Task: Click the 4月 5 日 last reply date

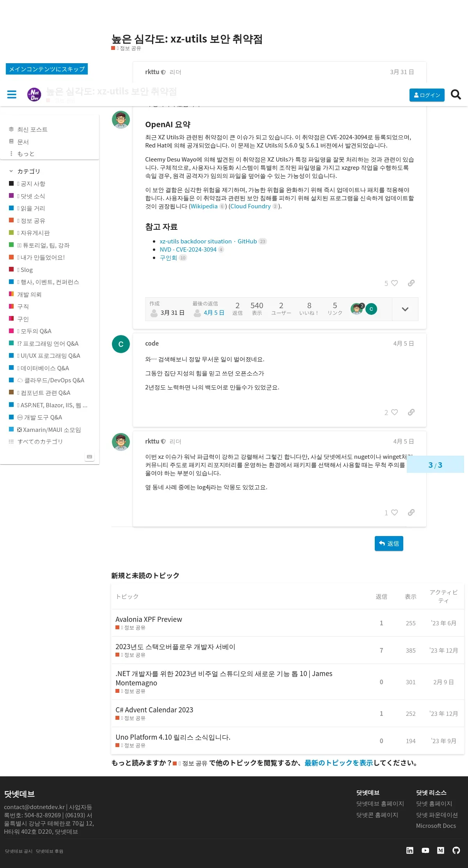Action: point(214,313)
